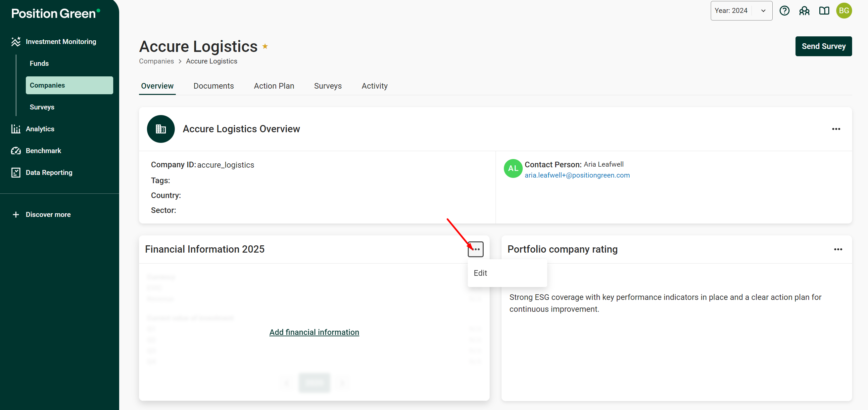Viewport: 868px width, 410px height.
Task: Open the help question mark icon
Action: pyautogui.click(x=784, y=11)
